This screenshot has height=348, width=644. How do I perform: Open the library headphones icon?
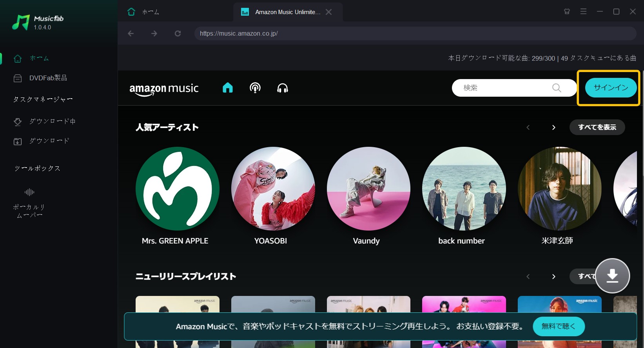283,88
